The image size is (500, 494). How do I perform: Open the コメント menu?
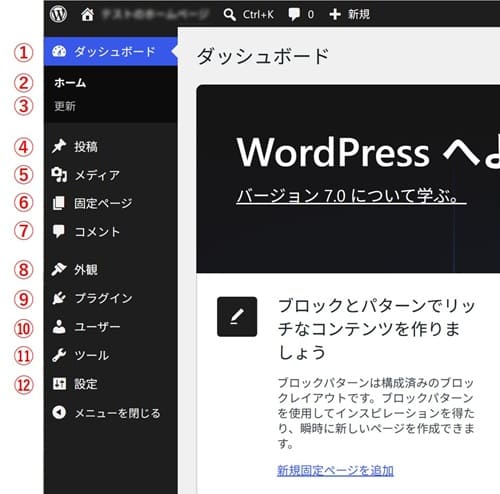coord(111,231)
